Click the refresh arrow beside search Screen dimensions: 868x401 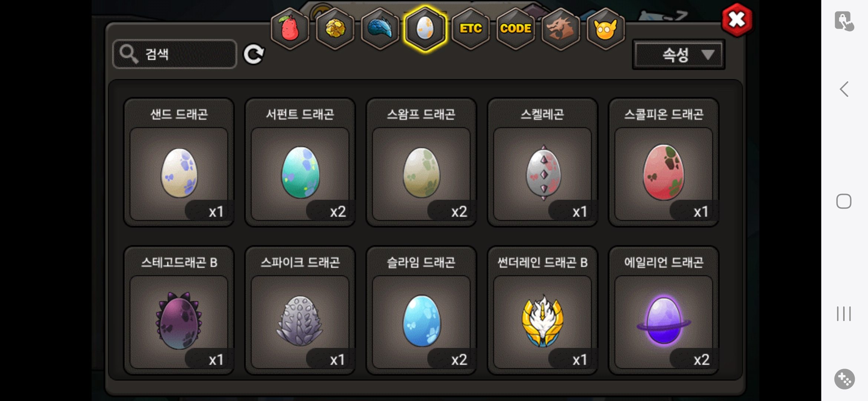[x=254, y=54]
